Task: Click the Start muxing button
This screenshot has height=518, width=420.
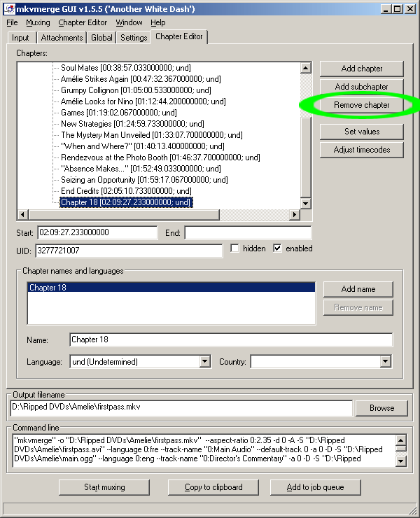Action: pyautogui.click(x=104, y=487)
